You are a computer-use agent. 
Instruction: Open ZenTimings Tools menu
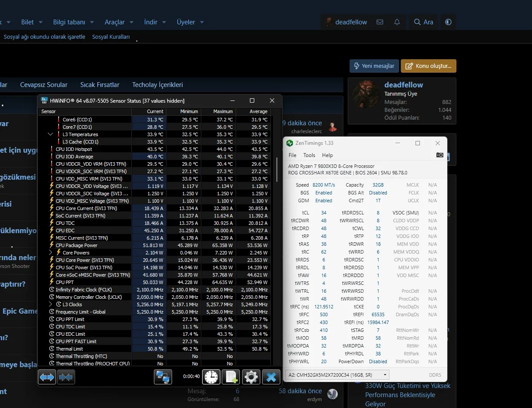(309, 155)
